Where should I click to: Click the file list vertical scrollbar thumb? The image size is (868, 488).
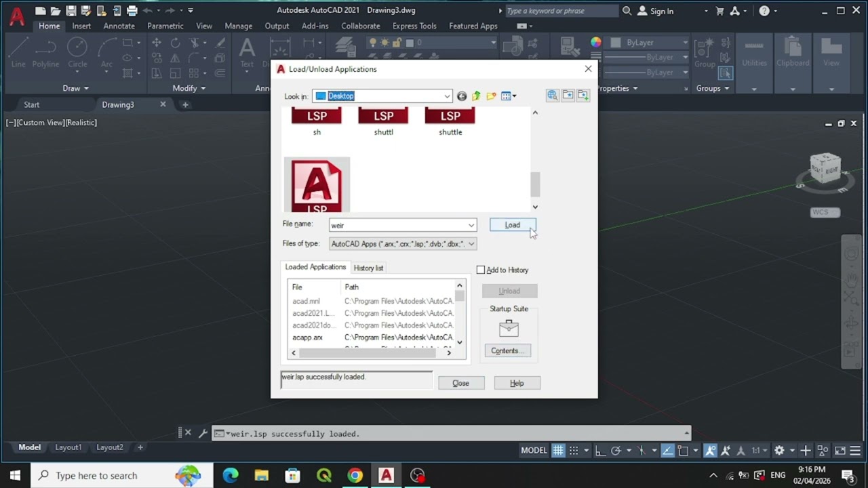[x=535, y=184]
